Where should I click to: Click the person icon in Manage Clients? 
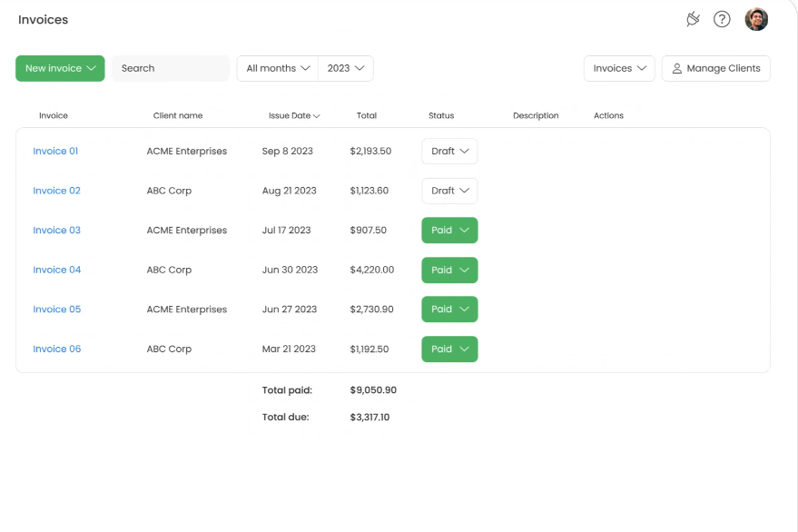click(677, 68)
